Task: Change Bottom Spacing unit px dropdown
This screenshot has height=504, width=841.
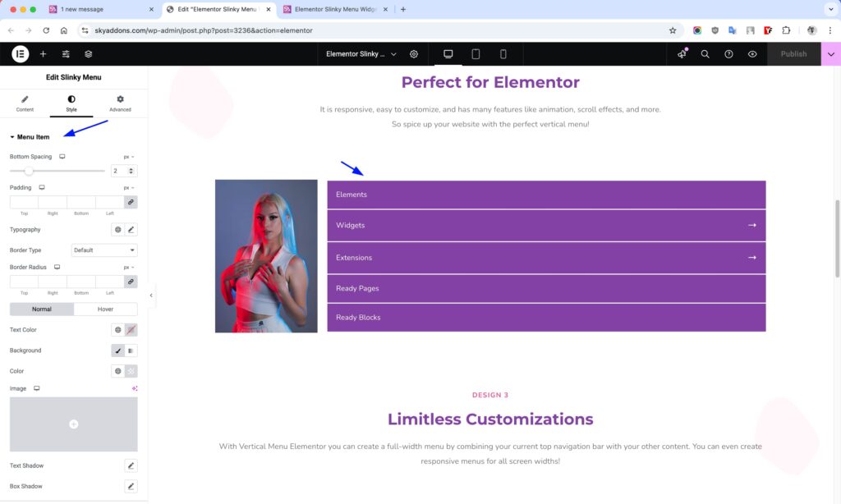Action: 129,157
